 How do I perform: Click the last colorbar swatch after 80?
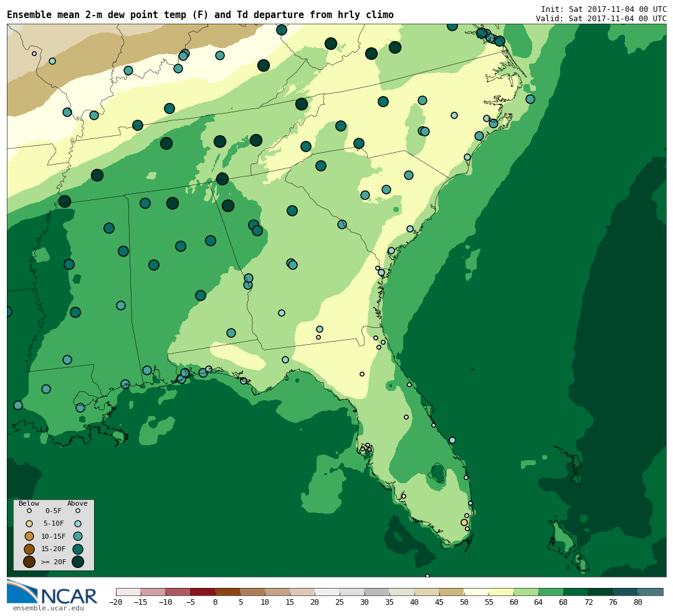(651, 592)
